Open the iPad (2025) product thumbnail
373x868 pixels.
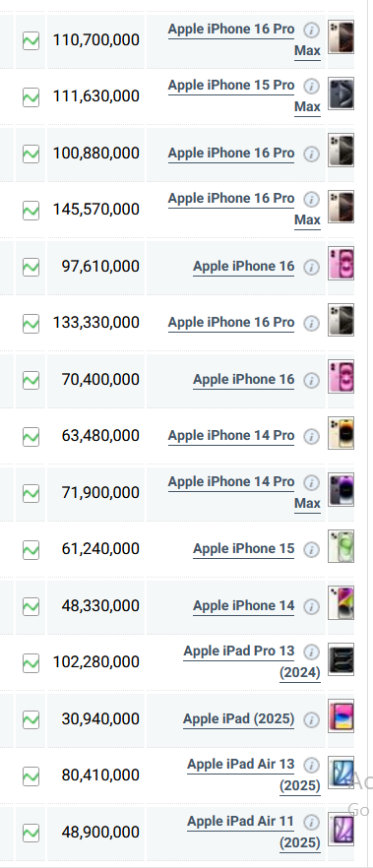pos(341,715)
